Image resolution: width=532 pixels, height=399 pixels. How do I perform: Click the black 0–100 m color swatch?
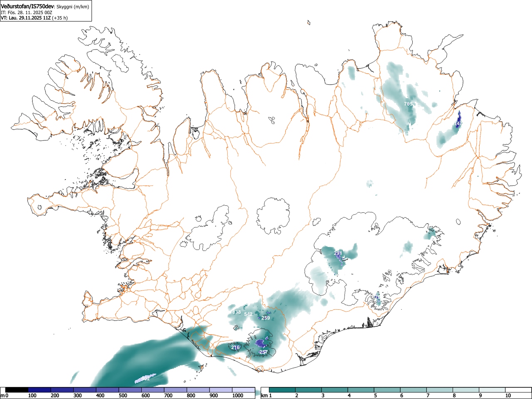(x=17, y=390)
